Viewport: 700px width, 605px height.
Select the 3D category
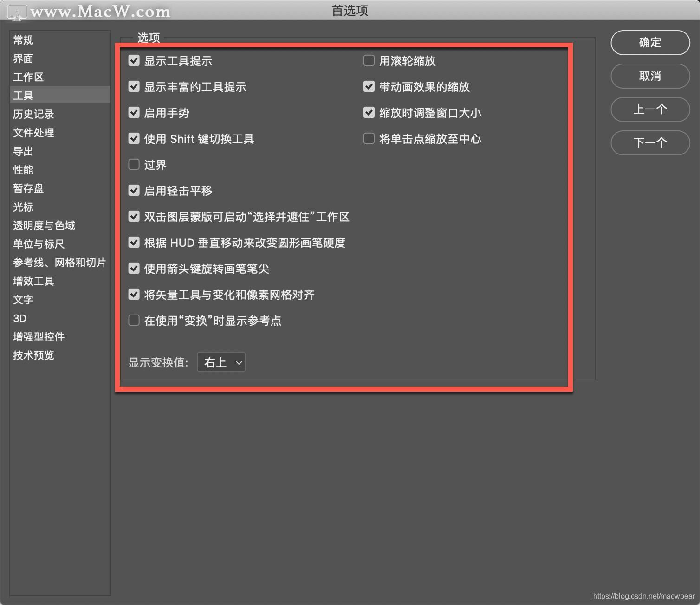(x=60, y=318)
